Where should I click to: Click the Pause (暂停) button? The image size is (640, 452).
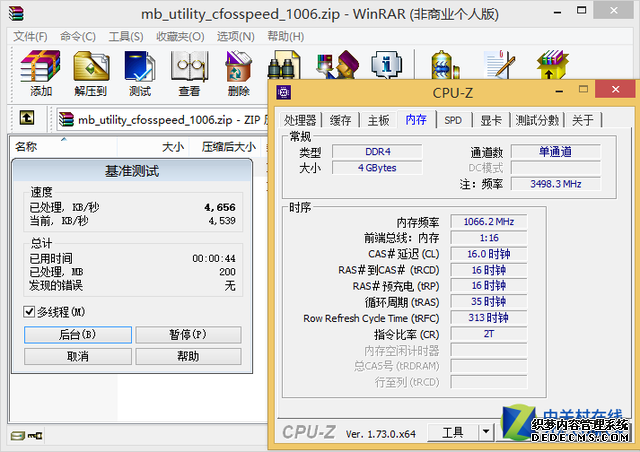click(188, 334)
